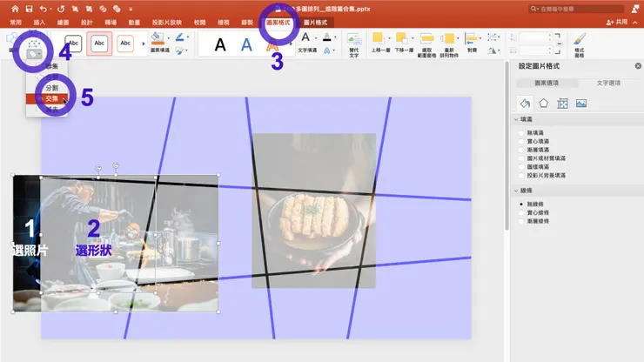Image resolution: width=644 pixels, height=362 pixels.
Task: Undo the last action
Action: [x=44, y=9]
